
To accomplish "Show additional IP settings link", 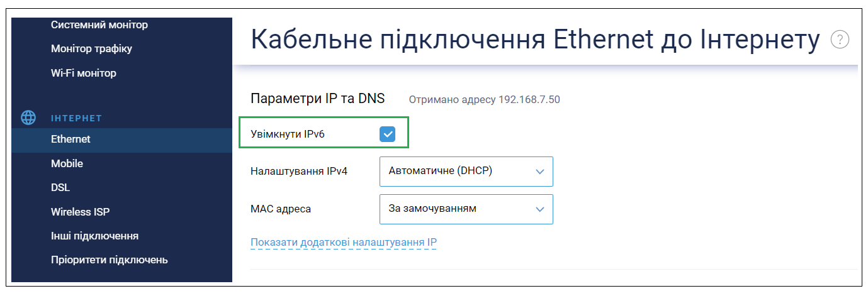I will (344, 242).
